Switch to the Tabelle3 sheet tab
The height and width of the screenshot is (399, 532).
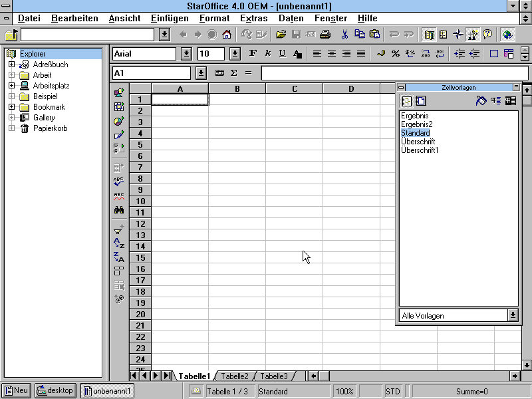click(274, 376)
